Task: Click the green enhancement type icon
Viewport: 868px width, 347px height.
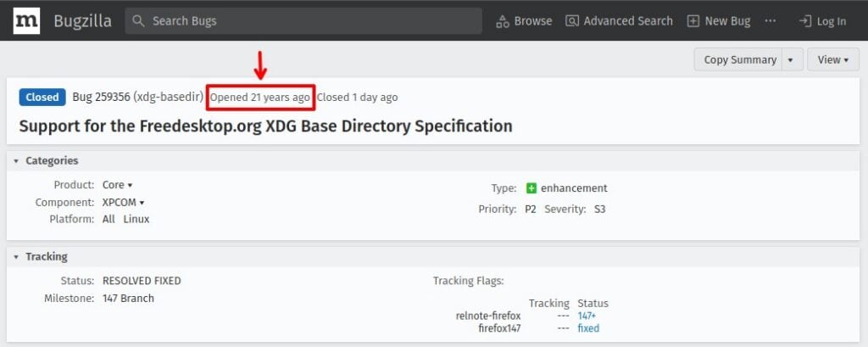Action: click(531, 188)
